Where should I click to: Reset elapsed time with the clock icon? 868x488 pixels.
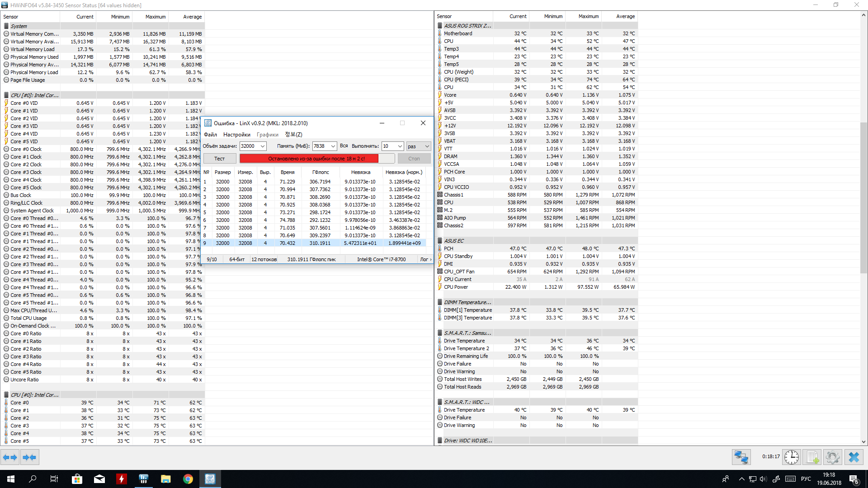(791, 457)
